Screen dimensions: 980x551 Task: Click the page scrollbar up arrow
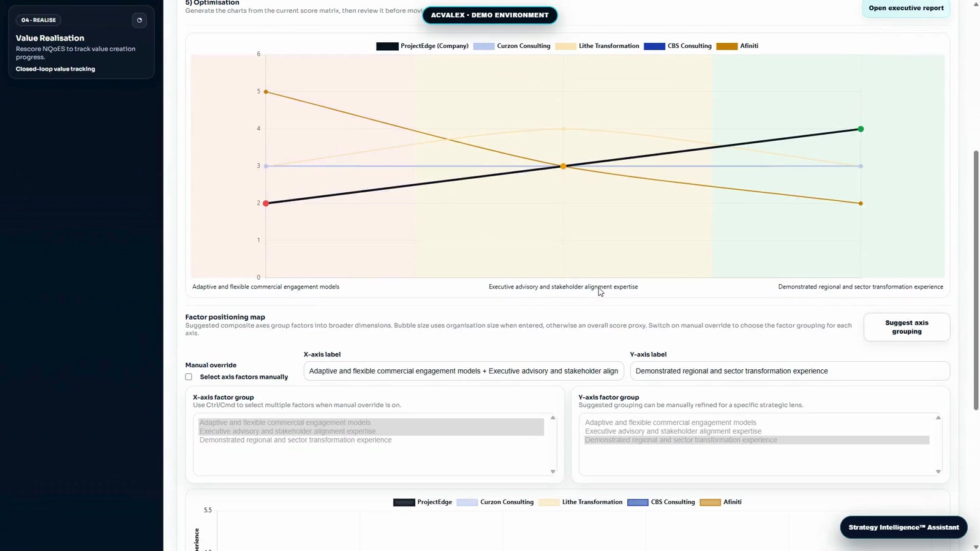pos(976,4)
